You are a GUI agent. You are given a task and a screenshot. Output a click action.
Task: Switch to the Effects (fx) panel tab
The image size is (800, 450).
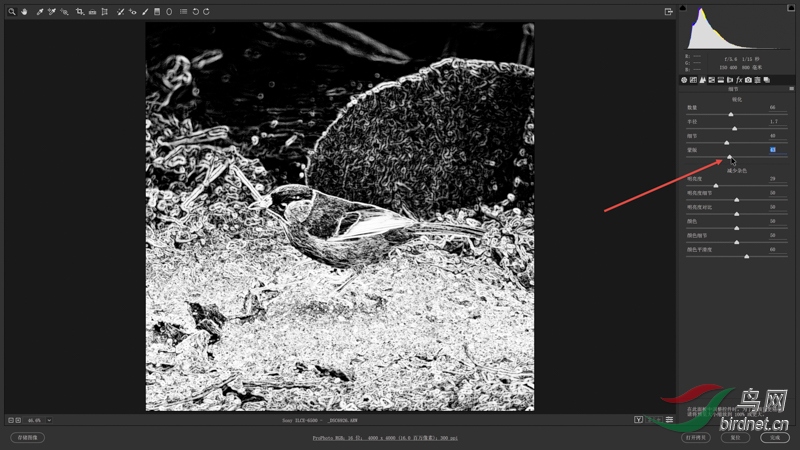(739, 79)
